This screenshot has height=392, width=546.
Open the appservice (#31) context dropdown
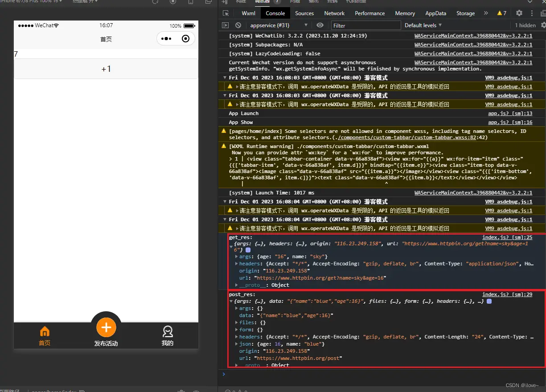(x=279, y=25)
